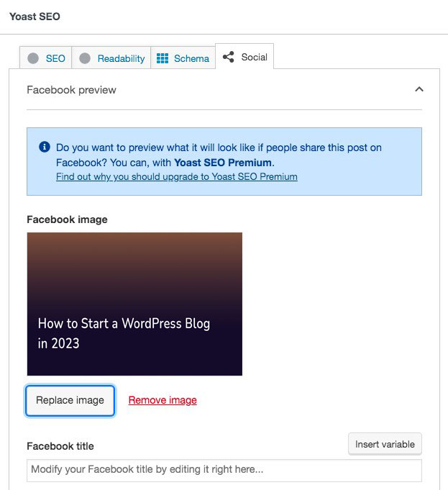The height and width of the screenshot is (490, 448).
Task: Click the Social tab label
Action: [254, 57]
